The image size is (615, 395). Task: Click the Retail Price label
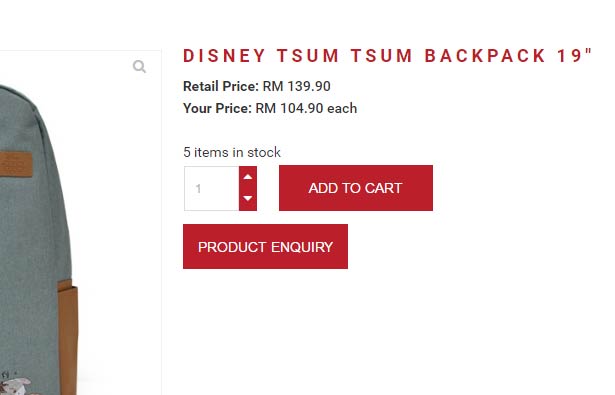pos(221,86)
